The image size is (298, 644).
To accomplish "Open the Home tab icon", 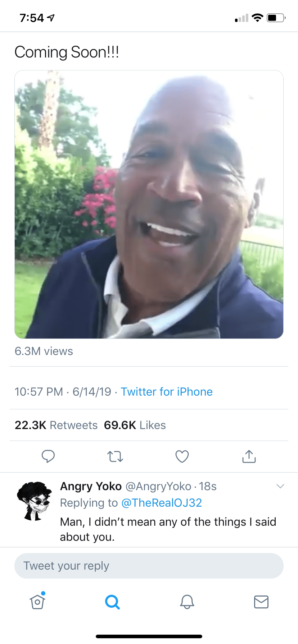I will (37, 602).
